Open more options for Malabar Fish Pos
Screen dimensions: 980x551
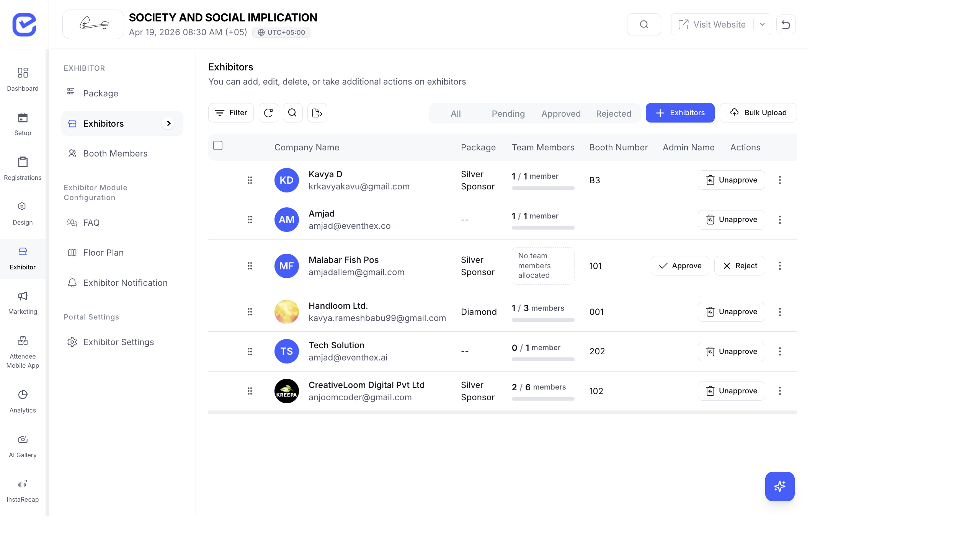pos(780,266)
